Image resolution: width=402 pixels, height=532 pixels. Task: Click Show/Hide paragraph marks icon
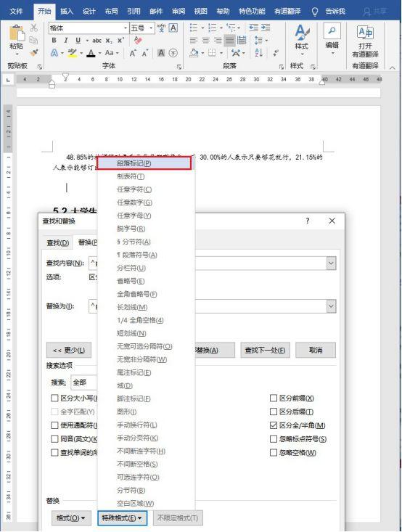276,53
